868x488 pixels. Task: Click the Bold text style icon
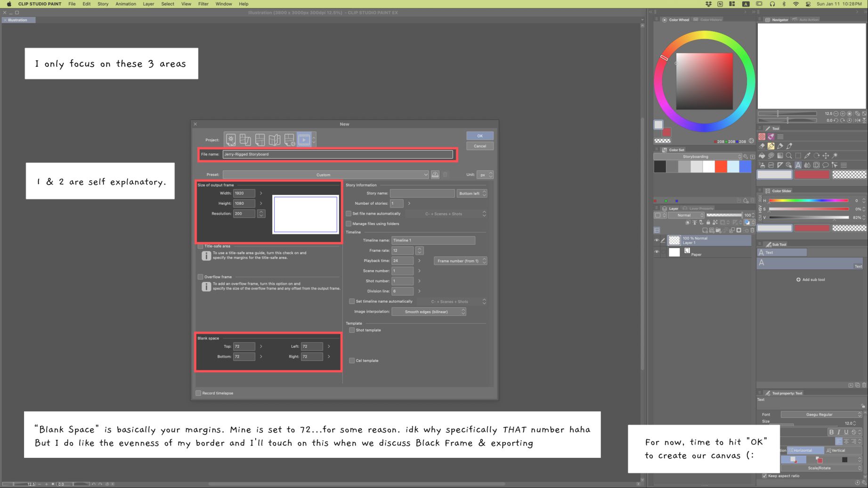[831, 432]
